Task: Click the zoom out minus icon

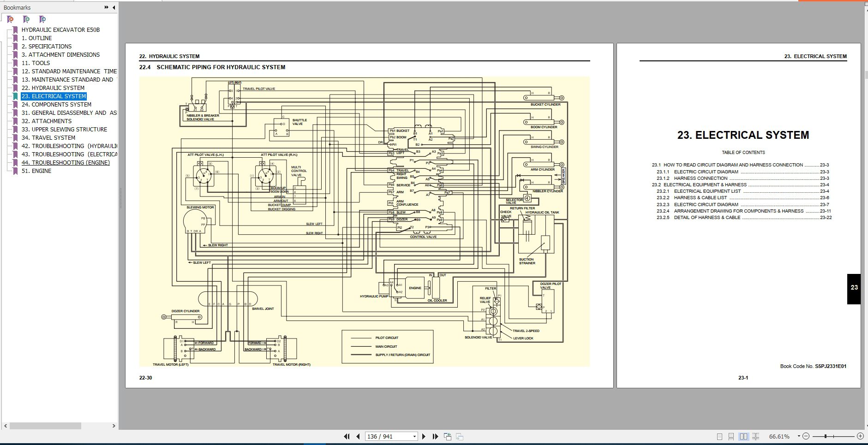Action: tap(806, 436)
